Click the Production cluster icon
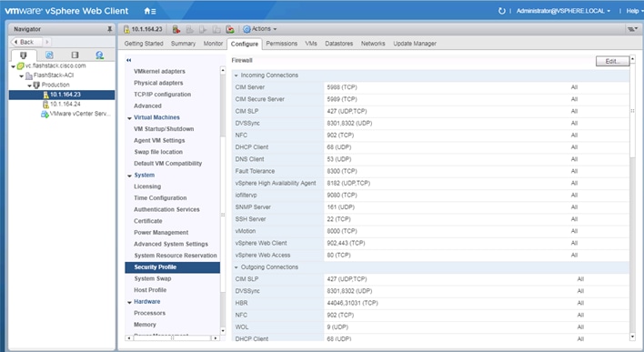The width and height of the screenshot is (644, 352). (x=36, y=85)
